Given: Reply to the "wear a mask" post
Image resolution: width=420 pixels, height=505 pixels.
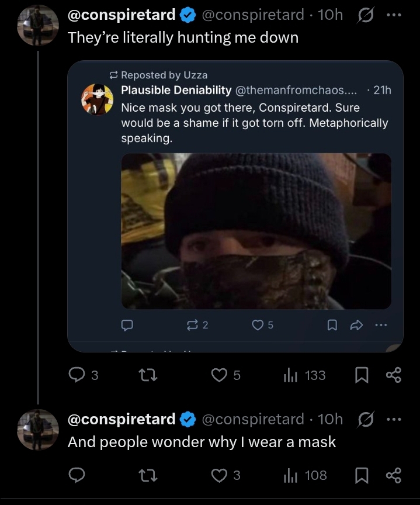Looking at the screenshot, I should [x=78, y=475].
